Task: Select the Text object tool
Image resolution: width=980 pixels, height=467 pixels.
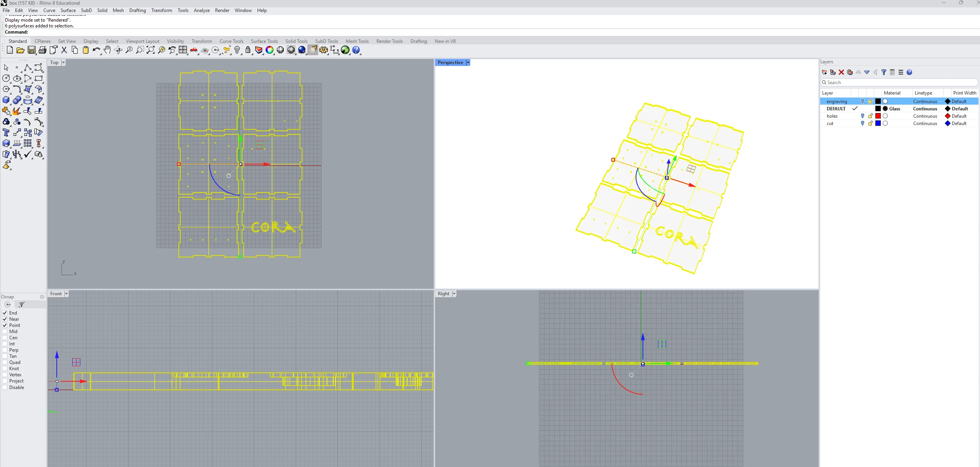Action: (6, 132)
